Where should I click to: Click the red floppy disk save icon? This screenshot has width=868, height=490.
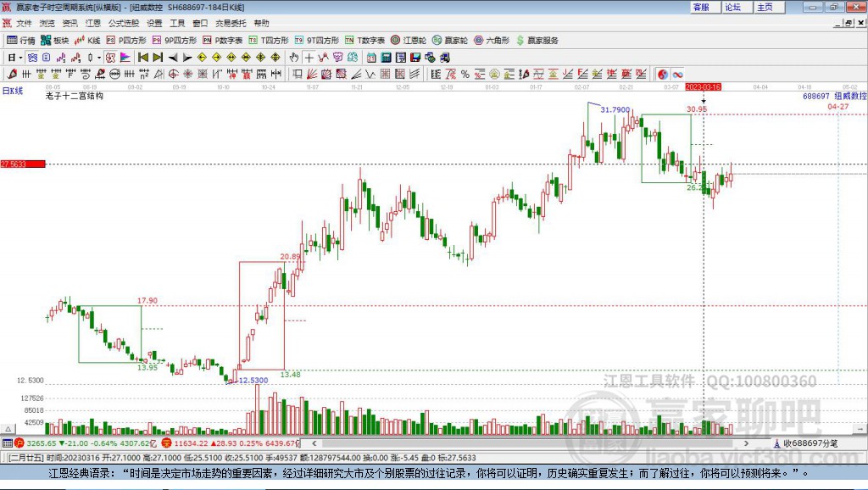[415, 57]
